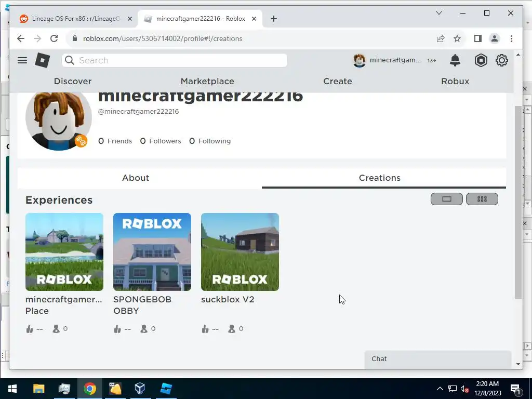This screenshot has height=399, width=532.
Task: Click the Roblox logo home icon
Action: point(43,60)
